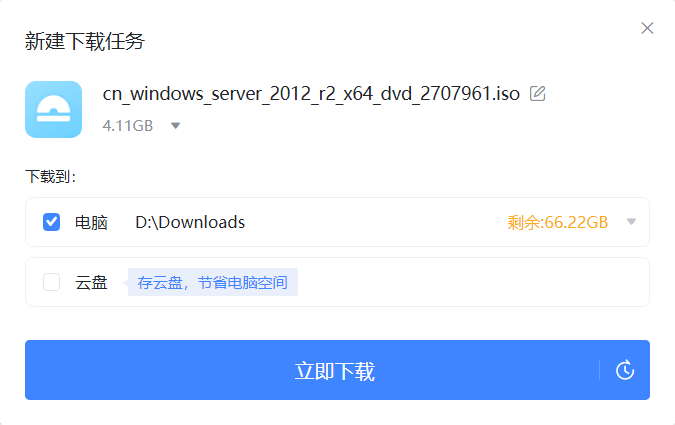Close the 新建下载任务 dialog

pos(647,28)
